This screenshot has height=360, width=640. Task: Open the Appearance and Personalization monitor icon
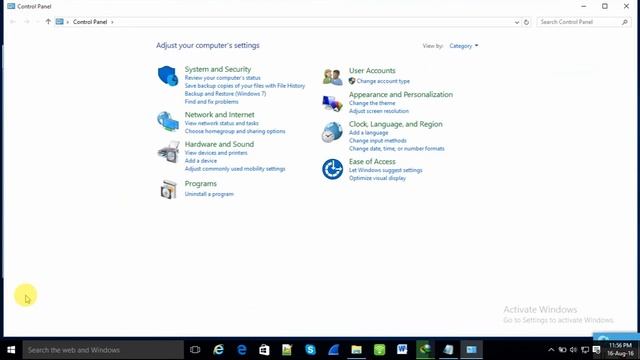coord(332,103)
